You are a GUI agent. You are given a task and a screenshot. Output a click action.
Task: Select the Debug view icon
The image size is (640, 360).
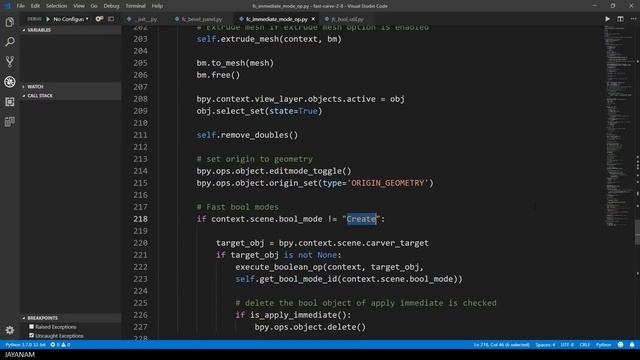(10, 82)
